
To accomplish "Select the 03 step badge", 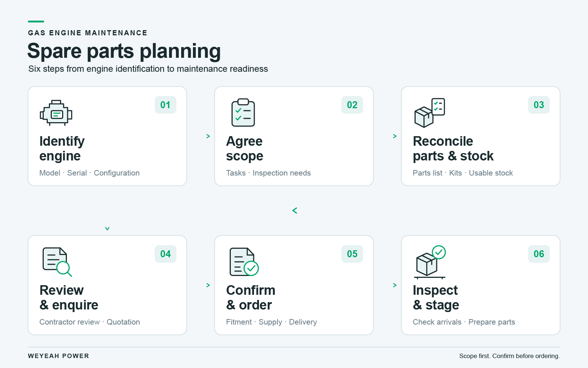I will pyautogui.click(x=539, y=105).
